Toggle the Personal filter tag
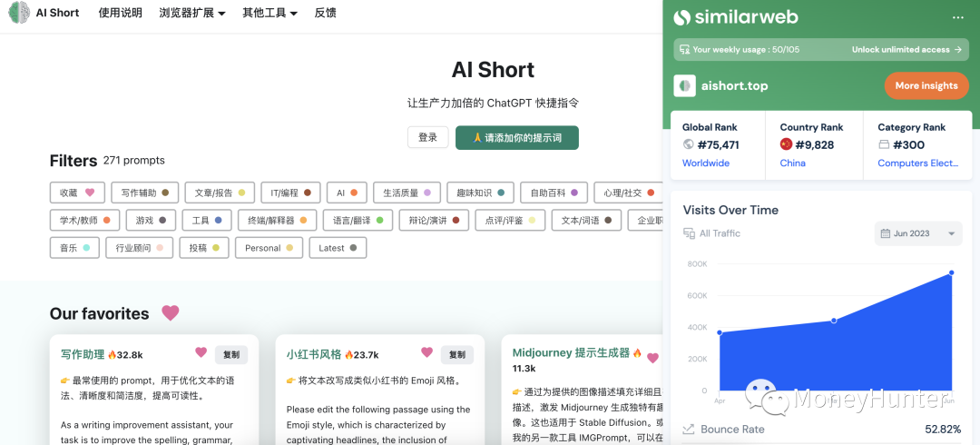Image resolution: width=980 pixels, height=445 pixels. (269, 248)
